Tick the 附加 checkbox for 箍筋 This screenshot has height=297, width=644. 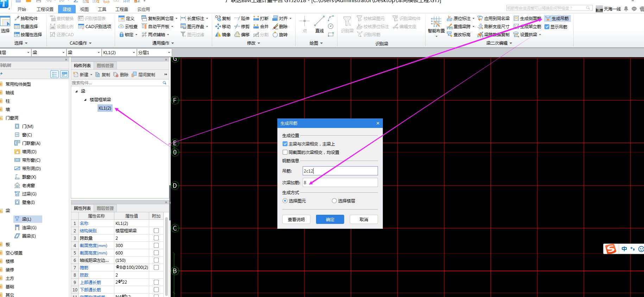tap(156, 267)
